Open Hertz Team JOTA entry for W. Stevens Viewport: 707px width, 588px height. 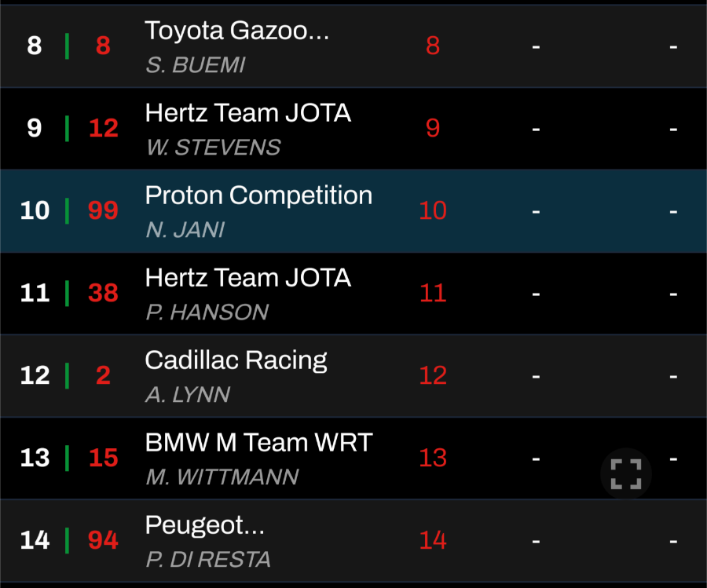pyautogui.click(x=248, y=112)
